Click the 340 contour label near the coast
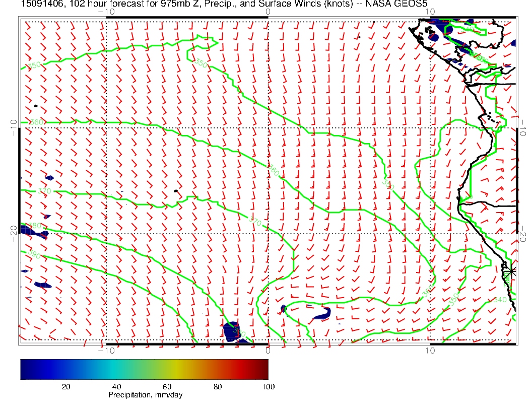 click(x=500, y=300)
